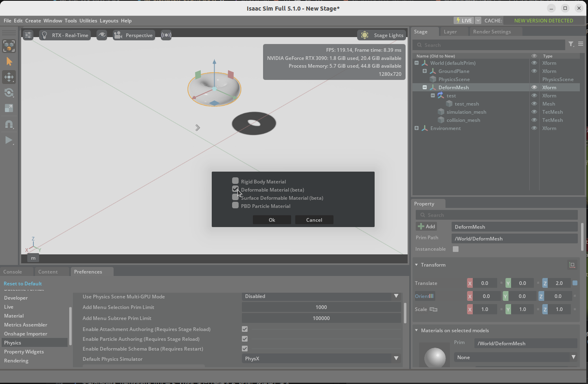Activate the Rotate tool
Screen dimensions: 588x384
[9, 93]
